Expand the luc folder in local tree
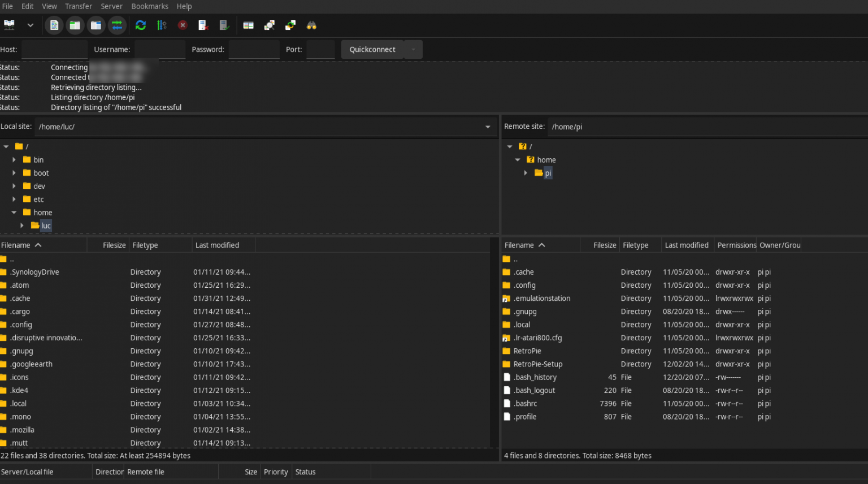The image size is (868, 484). coord(22,226)
